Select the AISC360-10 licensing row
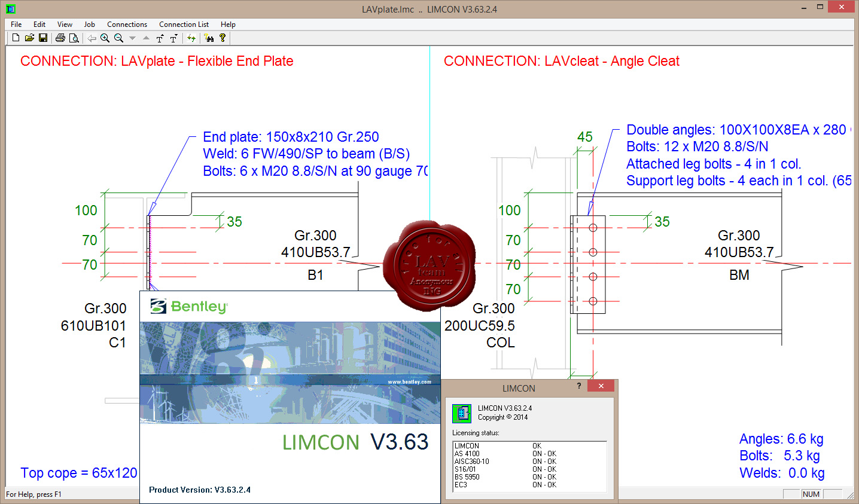The image size is (859, 504). 530,462
